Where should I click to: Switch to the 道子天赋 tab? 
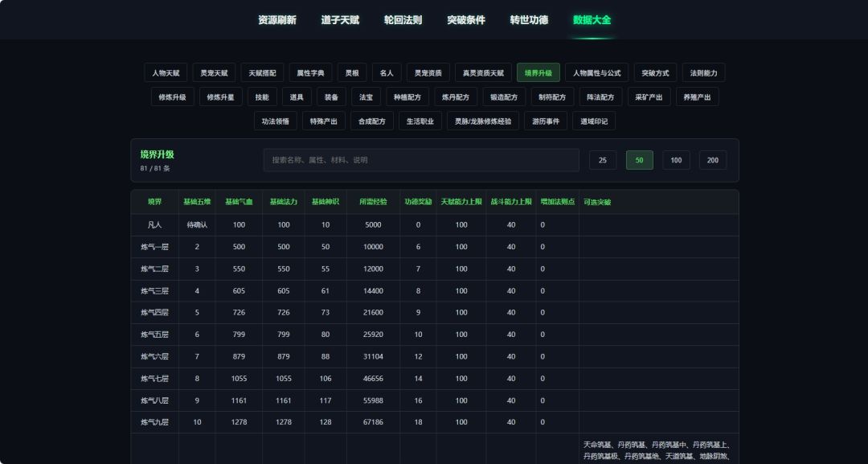[x=340, y=20]
